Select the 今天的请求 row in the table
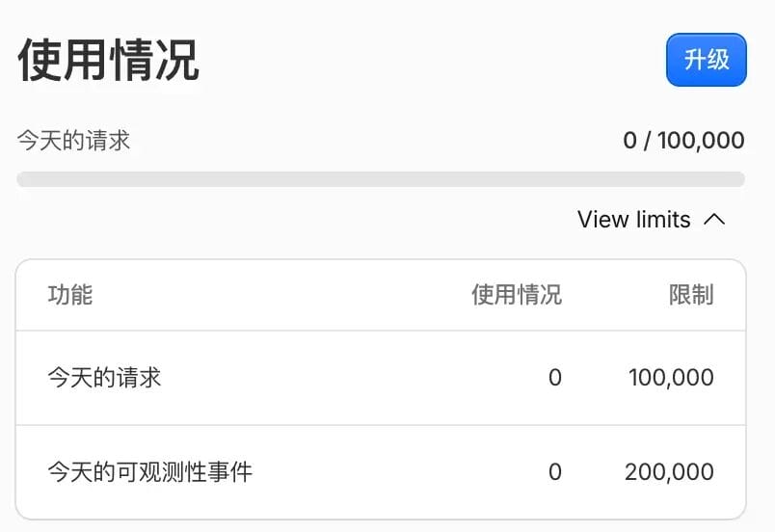The height and width of the screenshot is (532, 775). pyautogui.click(x=381, y=378)
